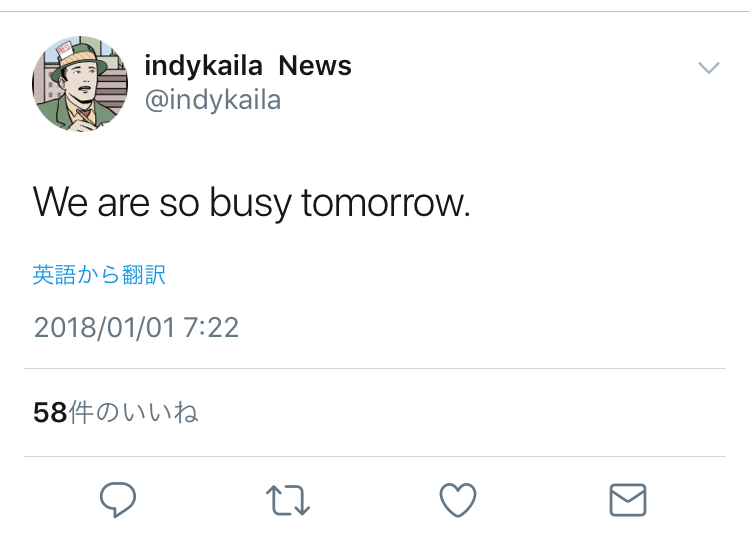Viewport: 750px width, 543px height.
Task: Open the tweet options chevron menu
Action: click(708, 68)
